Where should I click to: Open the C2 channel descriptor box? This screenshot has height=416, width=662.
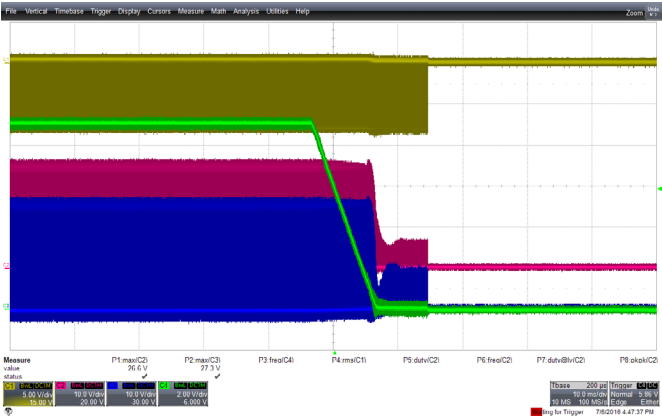point(80,394)
